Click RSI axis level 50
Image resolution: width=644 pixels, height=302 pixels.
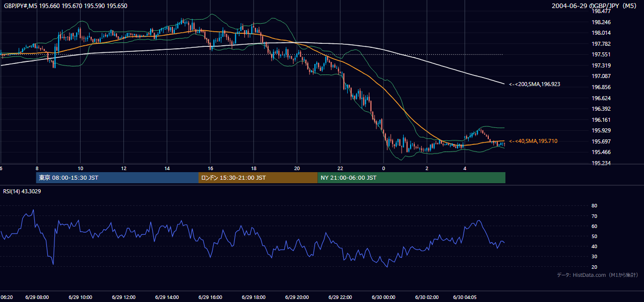(x=594, y=236)
